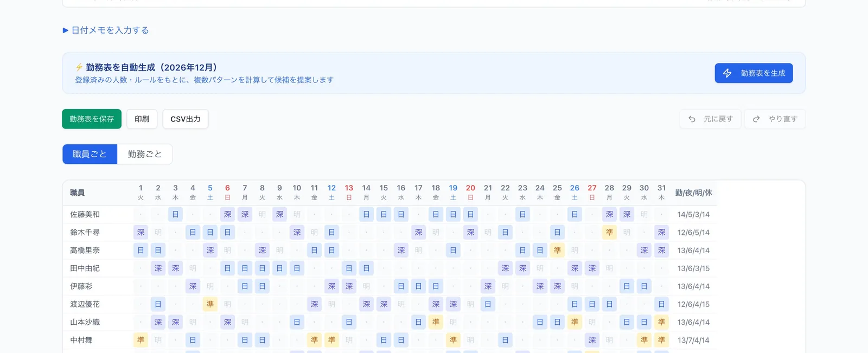Select 伊藤彩's 深 shift on day 21
This screenshot has width=868, height=353.
(x=488, y=286)
